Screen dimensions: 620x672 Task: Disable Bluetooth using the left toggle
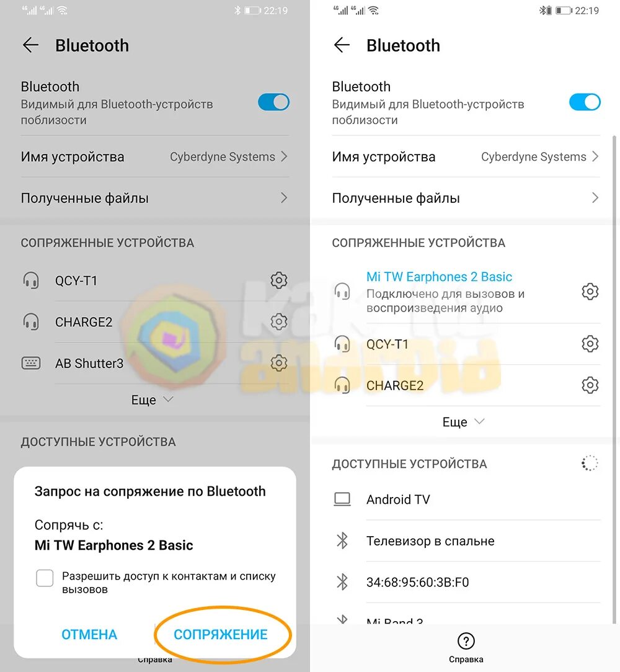point(273,102)
